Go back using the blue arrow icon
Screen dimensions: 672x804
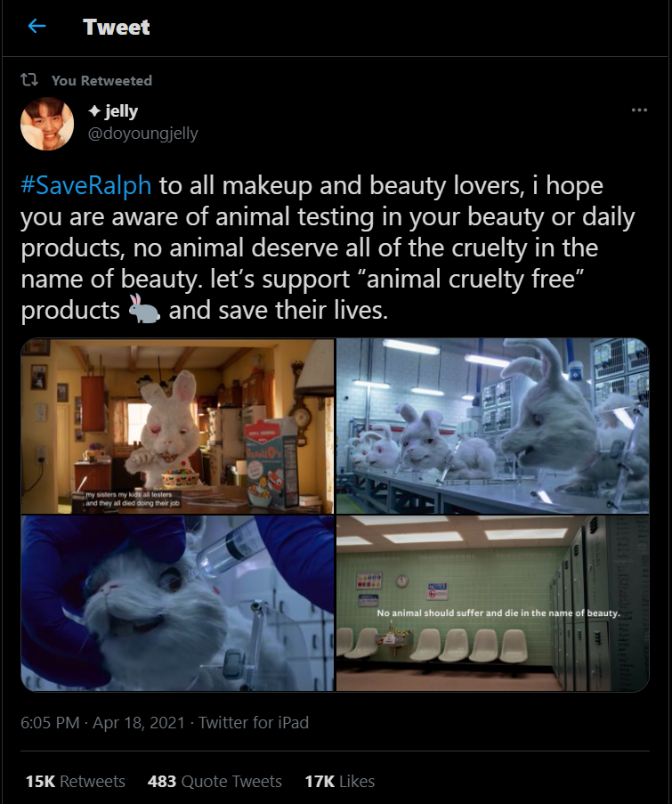point(36,26)
